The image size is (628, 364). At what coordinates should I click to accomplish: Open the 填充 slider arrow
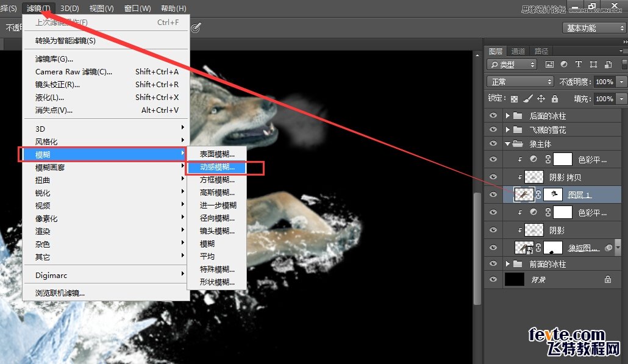(621, 99)
